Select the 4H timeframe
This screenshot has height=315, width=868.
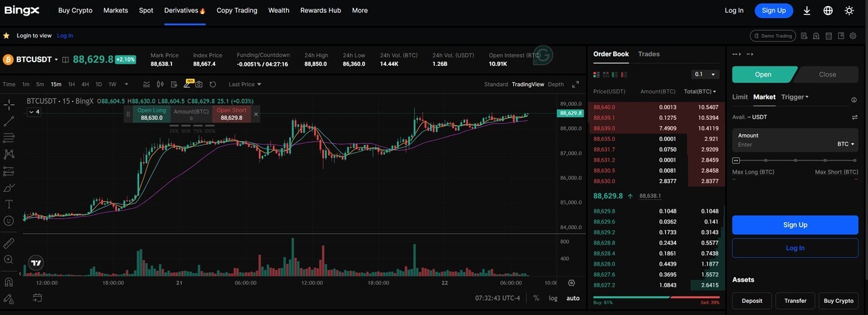tap(85, 85)
